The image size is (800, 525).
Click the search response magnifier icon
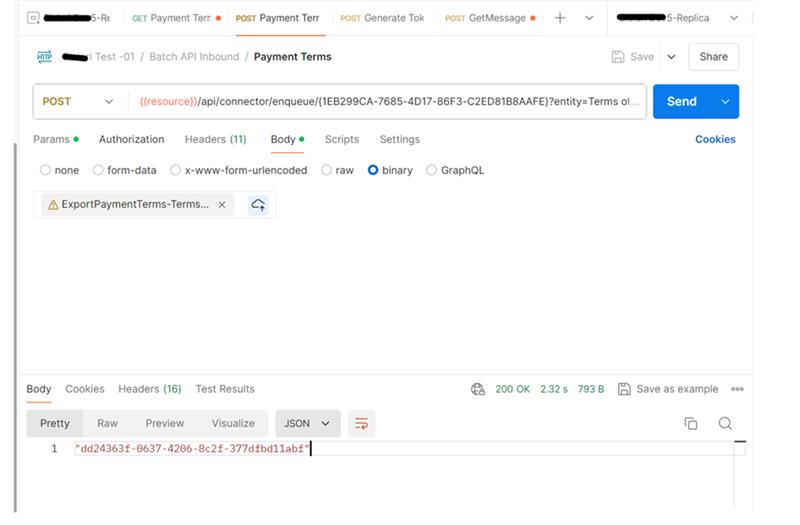[x=725, y=424]
